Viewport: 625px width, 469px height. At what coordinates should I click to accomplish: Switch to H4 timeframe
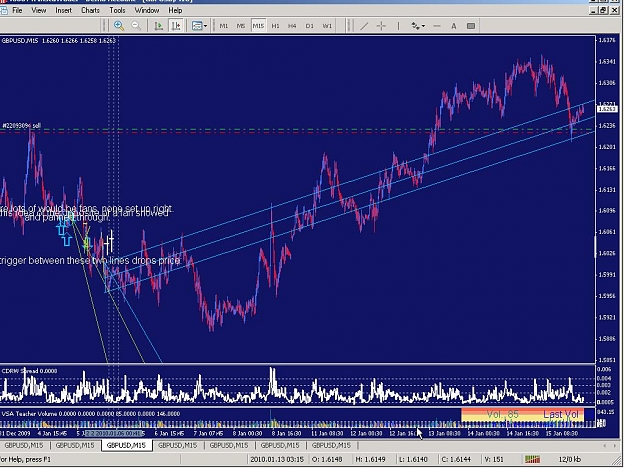pyautogui.click(x=292, y=26)
